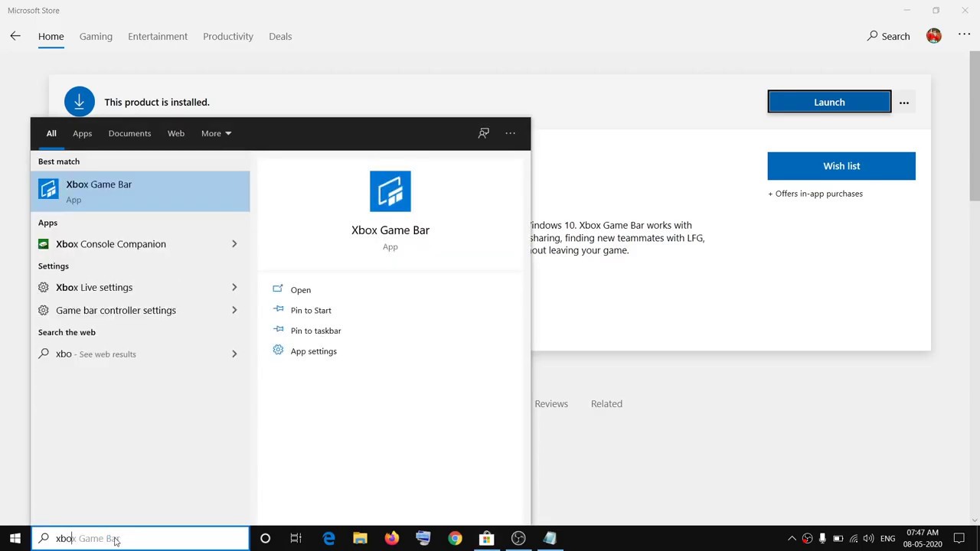Switch to the Reviews section
This screenshot has width=980, height=551.
coord(551,403)
